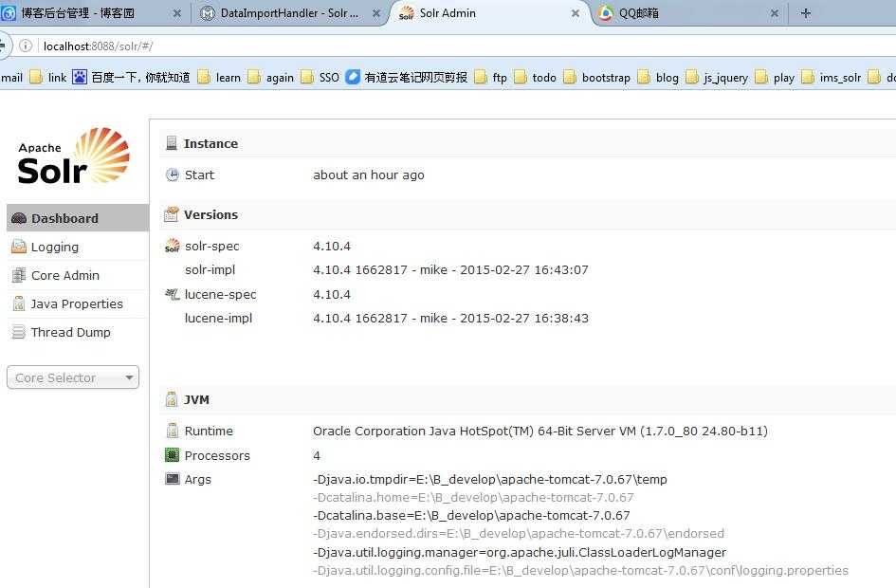This screenshot has width=896, height=588.
Task: Click the address bar URL field
Action: (466, 46)
